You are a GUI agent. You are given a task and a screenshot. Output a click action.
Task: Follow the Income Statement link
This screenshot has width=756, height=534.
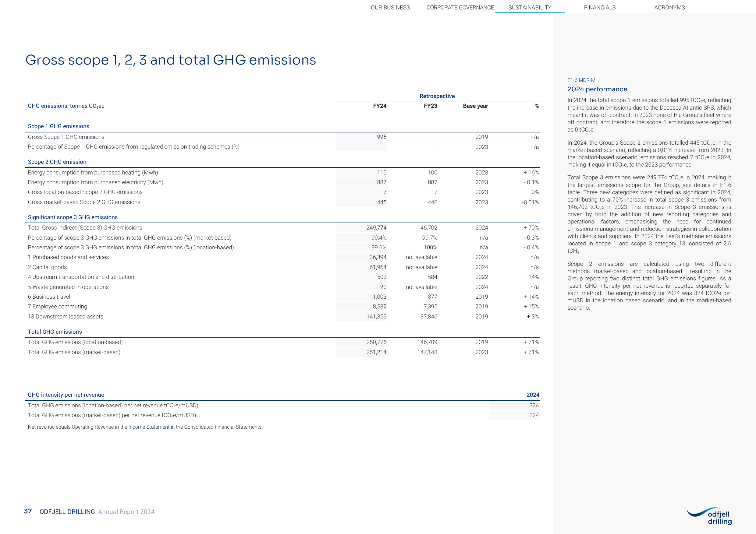[149, 427]
